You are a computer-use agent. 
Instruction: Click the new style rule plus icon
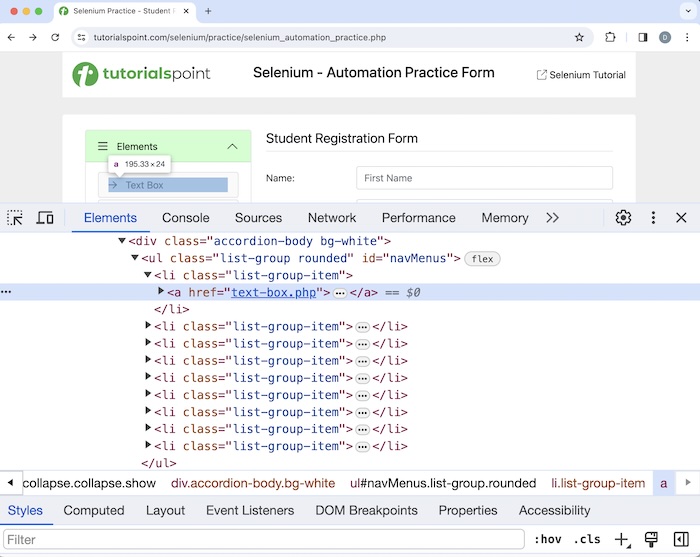click(x=621, y=540)
